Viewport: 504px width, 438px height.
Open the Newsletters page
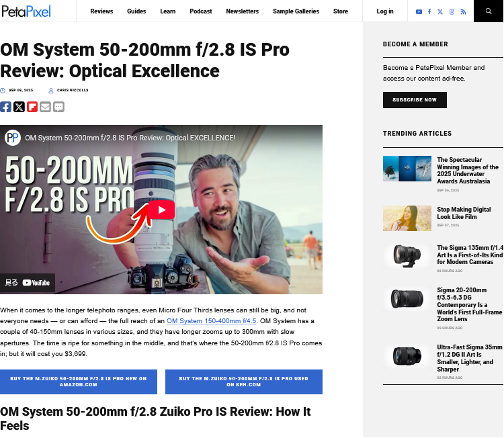243,11
